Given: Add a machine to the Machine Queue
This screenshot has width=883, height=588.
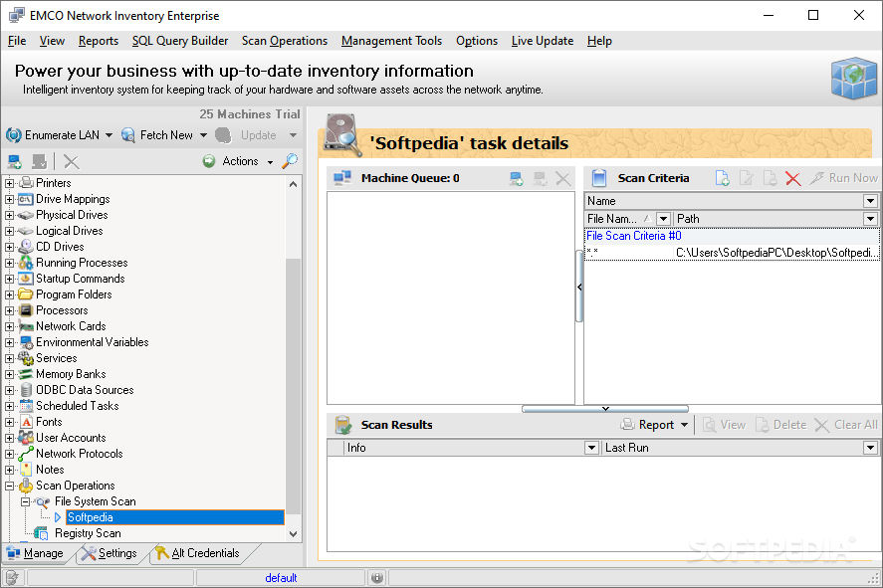Looking at the screenshot, I should (x=517, y=179).
